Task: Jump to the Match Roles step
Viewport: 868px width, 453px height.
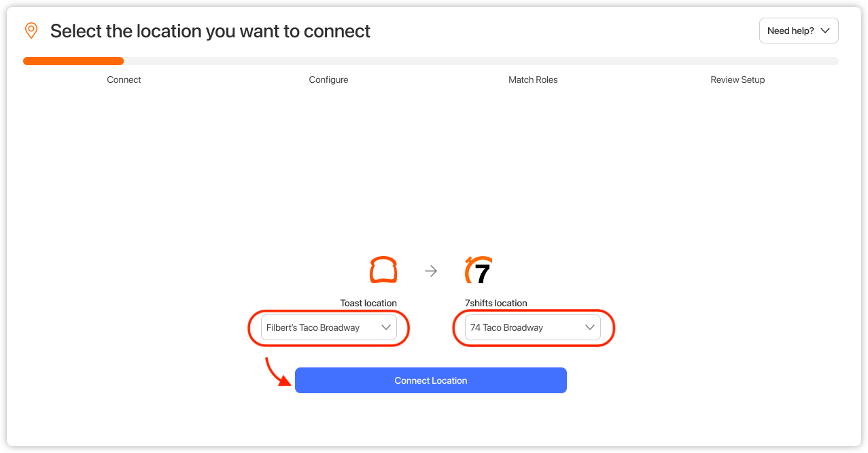Action: click(533, 79)
